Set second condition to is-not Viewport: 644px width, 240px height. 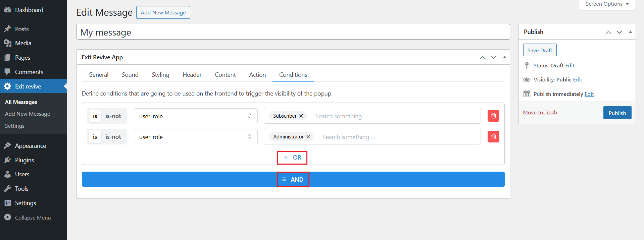(113, 137)
